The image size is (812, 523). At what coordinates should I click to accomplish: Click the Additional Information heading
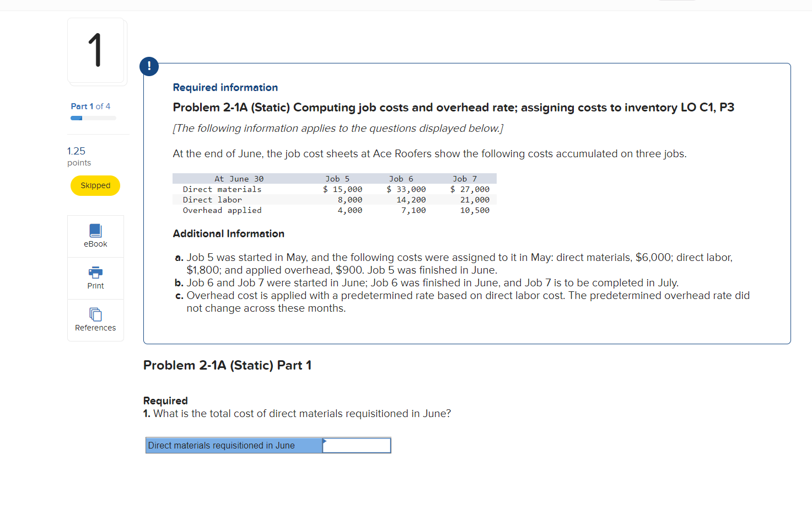(228, 233)
